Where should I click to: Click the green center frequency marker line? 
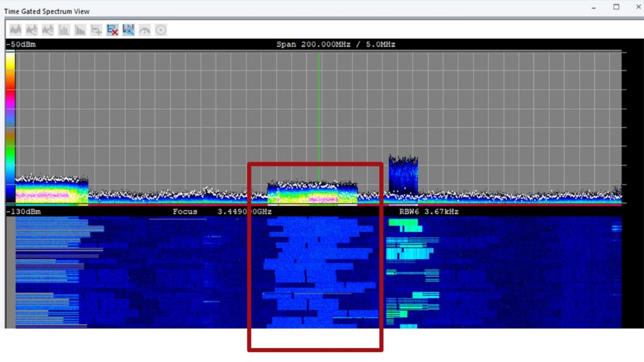318,113
